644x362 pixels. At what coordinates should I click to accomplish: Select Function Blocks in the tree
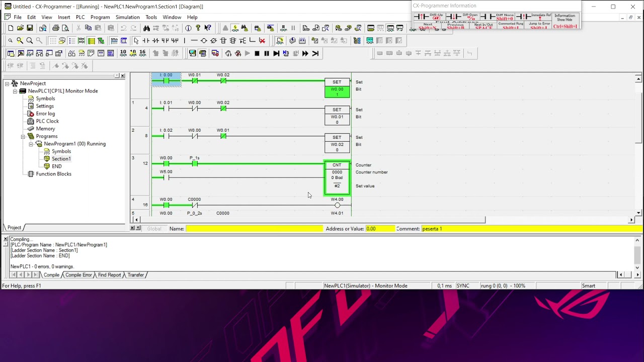[53, 174]
